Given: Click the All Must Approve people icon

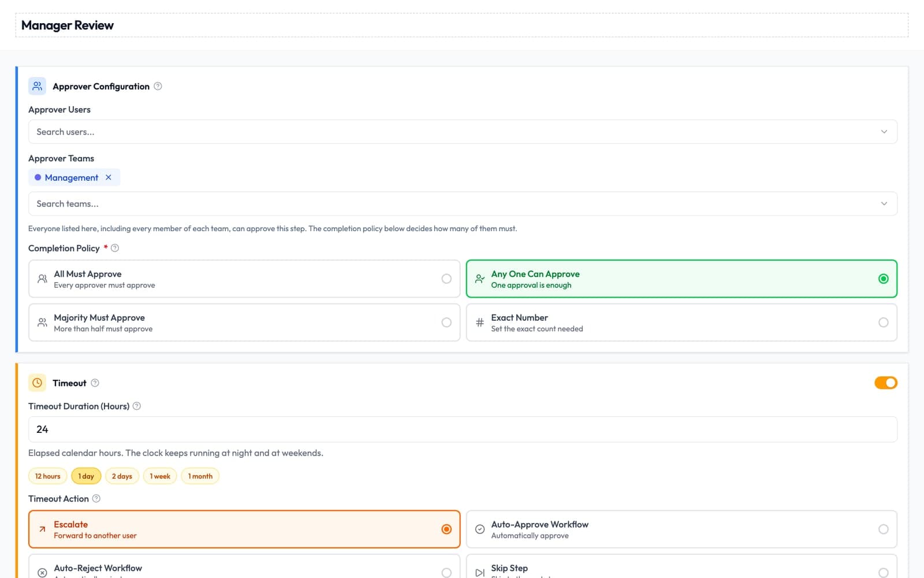Looking at the screenshot, I should (x=42, y=279).
